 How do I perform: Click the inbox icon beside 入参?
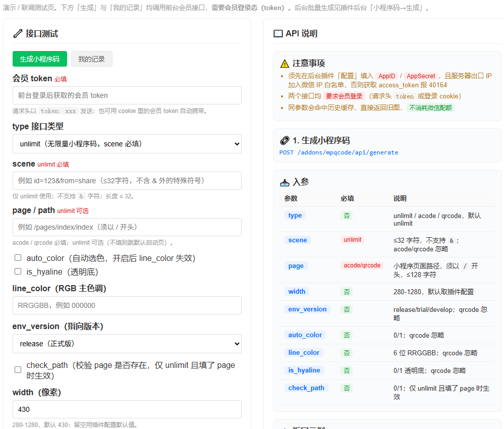[x=285, y=182]
